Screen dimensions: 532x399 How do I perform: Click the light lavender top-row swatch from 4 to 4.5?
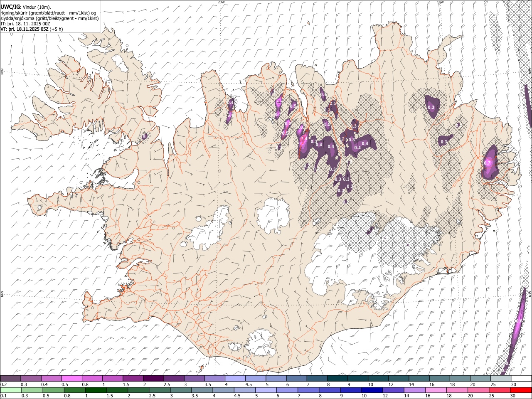click(235, 378)
